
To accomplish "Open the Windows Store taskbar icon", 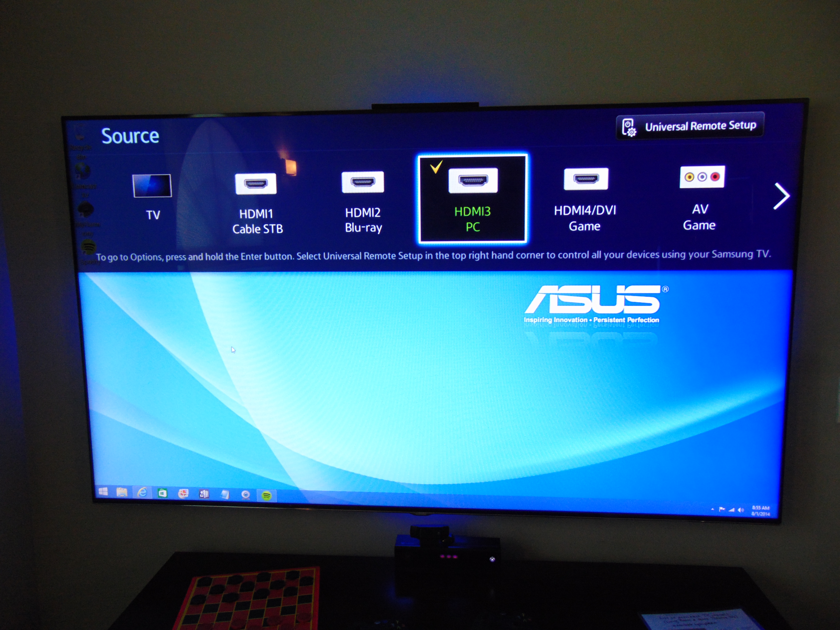I will 163,493.
